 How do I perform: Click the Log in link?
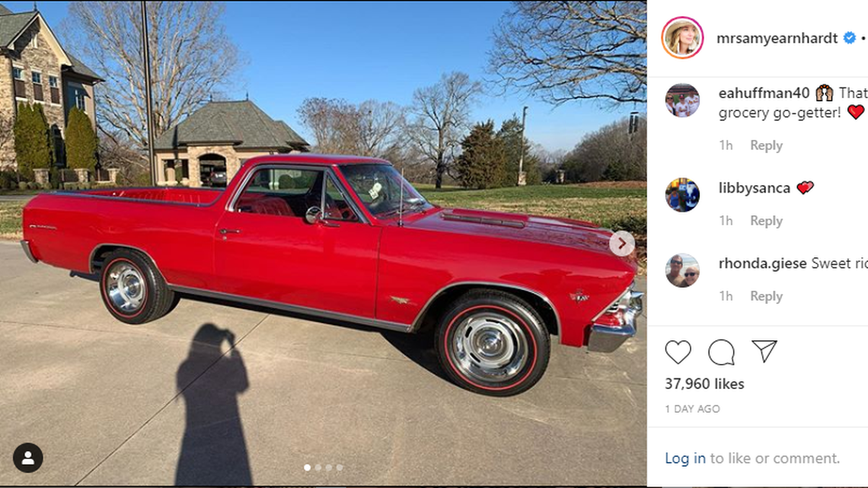pos(685,458)
